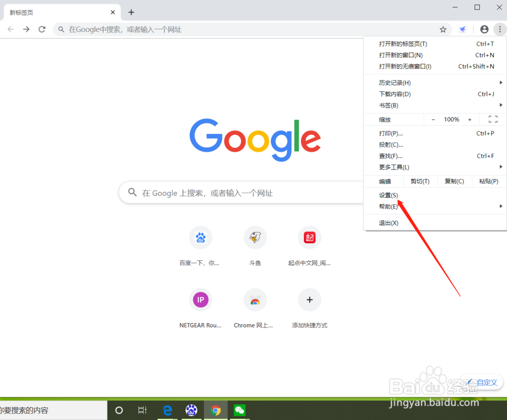Open WeChat from the taskbar
The height and width of the screenshot is (420, 507).
tap(239, 410)
